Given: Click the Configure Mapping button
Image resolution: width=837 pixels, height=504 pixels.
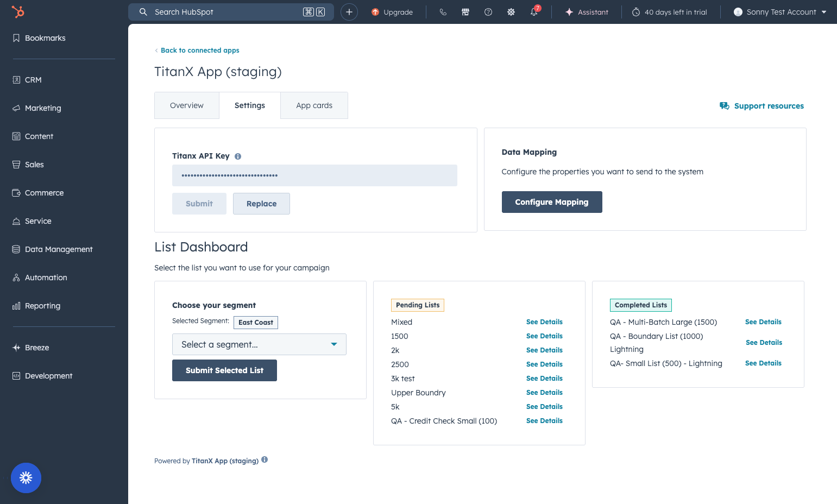Looking at the screenshot, I should point(552,202).
